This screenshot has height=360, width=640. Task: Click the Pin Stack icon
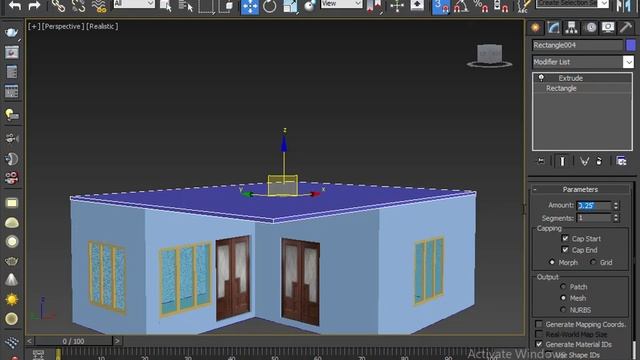541,161
